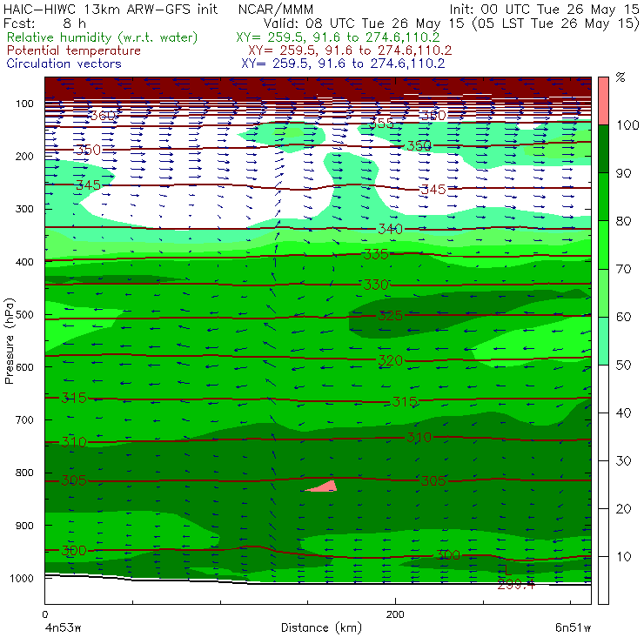This screenshot has height=644, width=644.
Task: Click the '1000' pressure axis tick label
Action: (x=22, y=578)
